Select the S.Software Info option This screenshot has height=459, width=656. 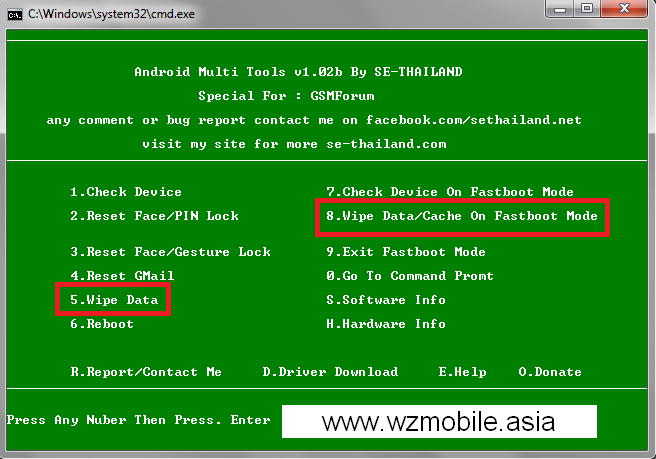[386, 300]
